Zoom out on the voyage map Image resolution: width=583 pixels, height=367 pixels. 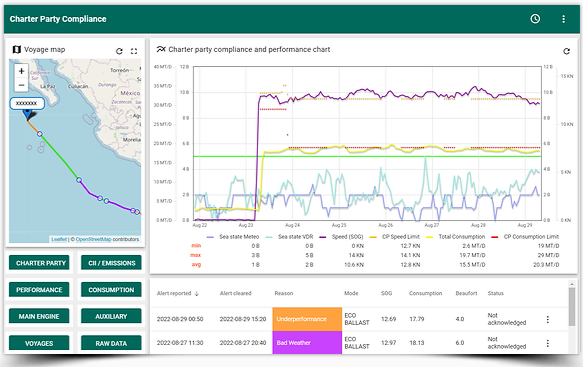click(21, 85)
